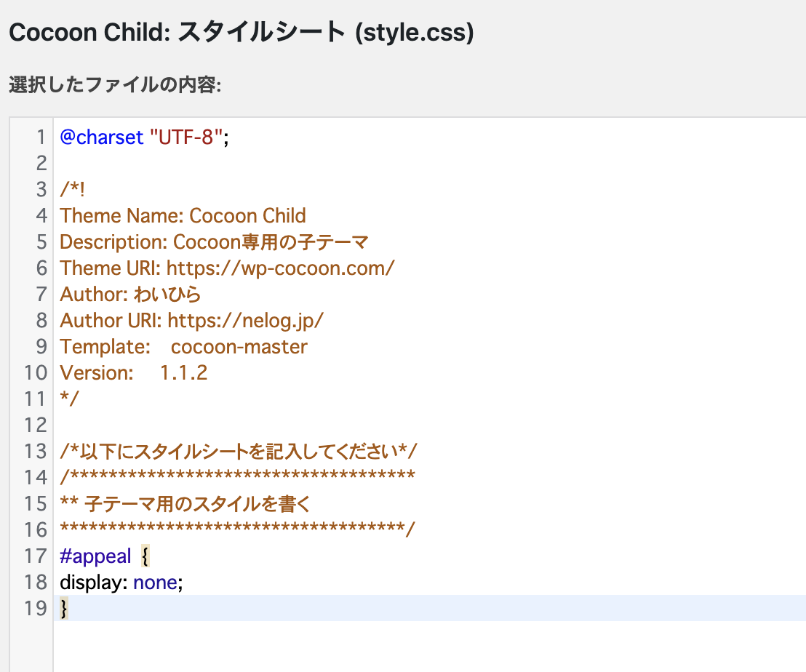Click the nelog.jp Author URI text

point(246,321)
